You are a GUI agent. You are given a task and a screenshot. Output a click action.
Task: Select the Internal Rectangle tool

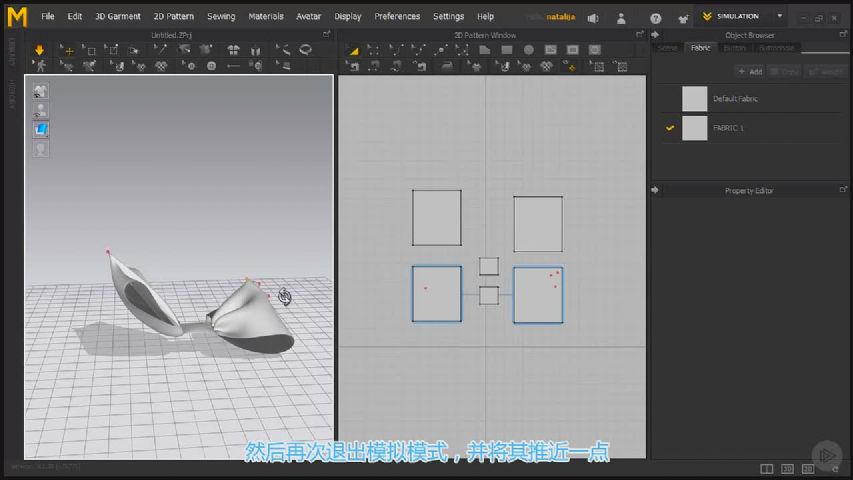(x=572, y=50)
